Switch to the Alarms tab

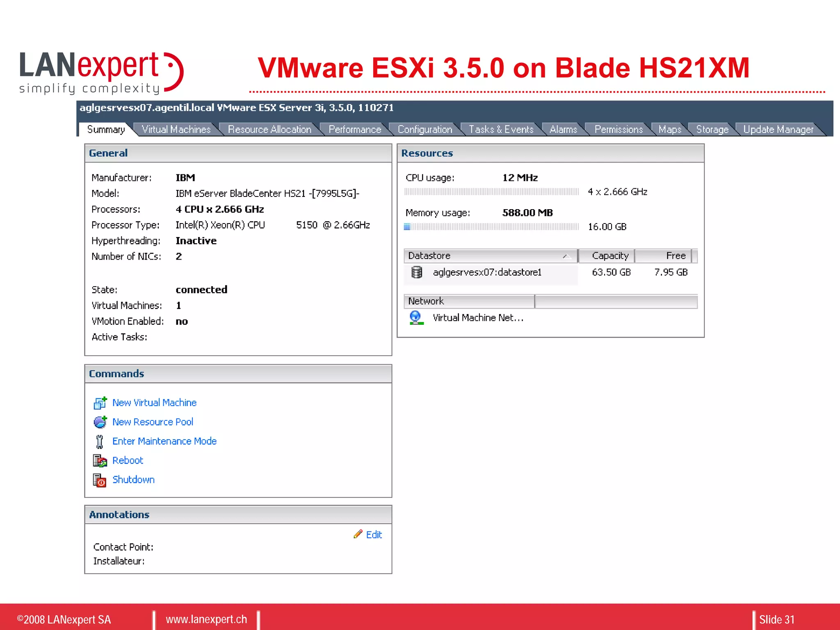click(x=563, y=130)
